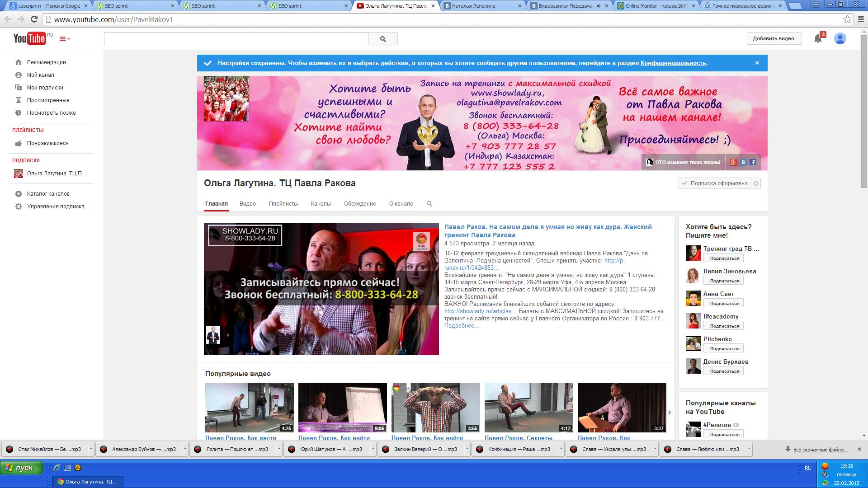Click the Конфиденциальность link
The image size is (868, 488).
(x=673, y=63)
